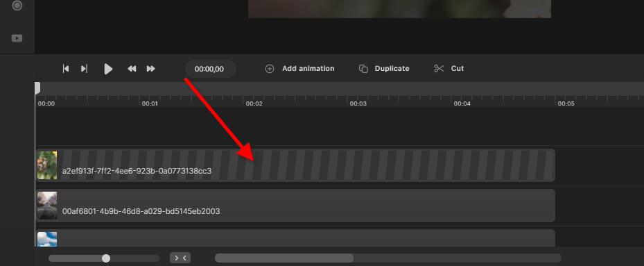
Task: Jump to the next frame marker
Action: click(x=84, y=69)
